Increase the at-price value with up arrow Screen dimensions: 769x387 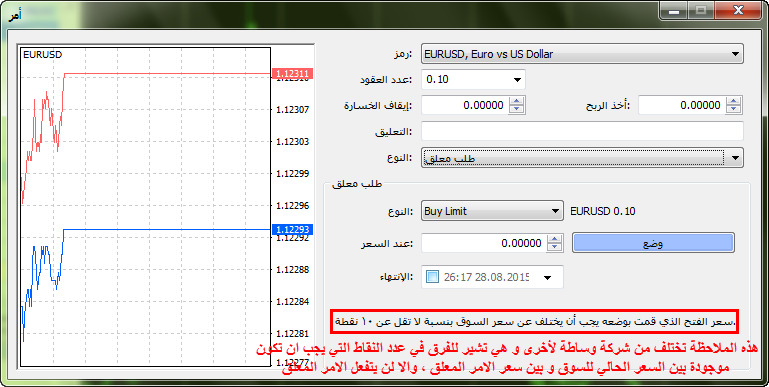point(555,239)
